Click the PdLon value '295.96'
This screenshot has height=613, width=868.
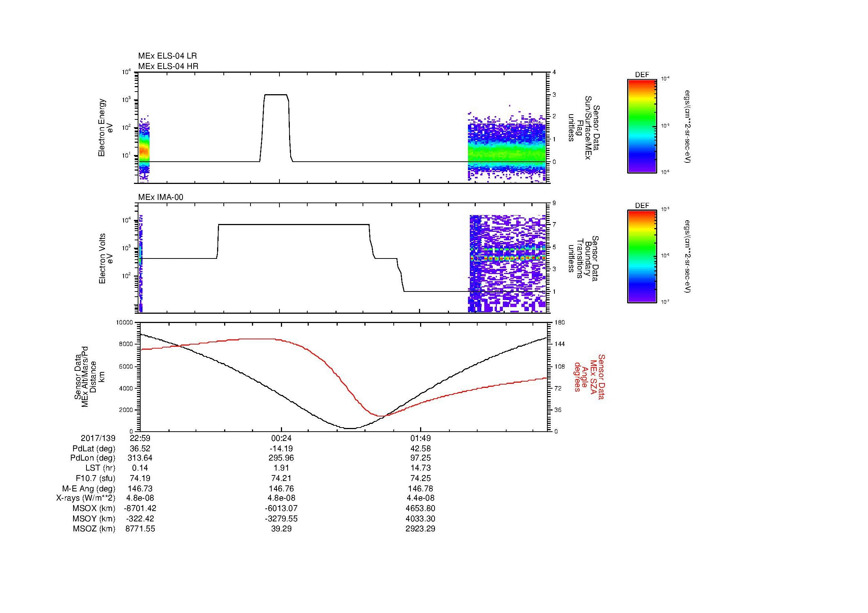281,458
